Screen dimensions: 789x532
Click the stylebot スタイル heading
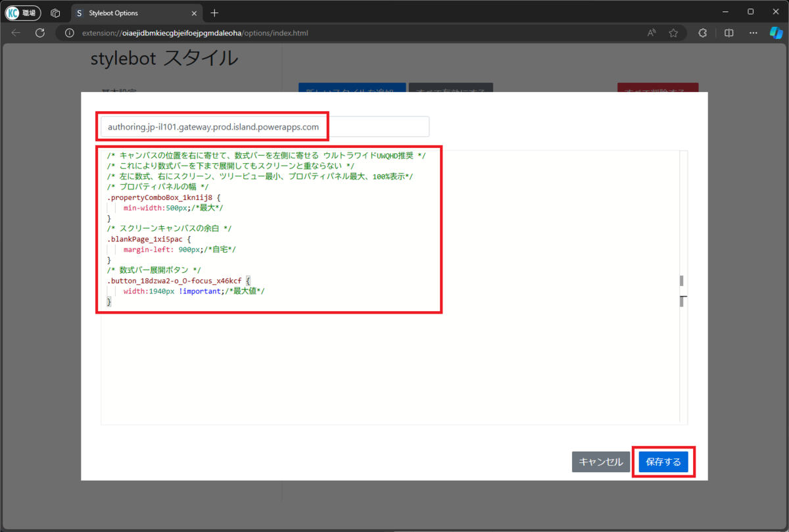point(164,59)
